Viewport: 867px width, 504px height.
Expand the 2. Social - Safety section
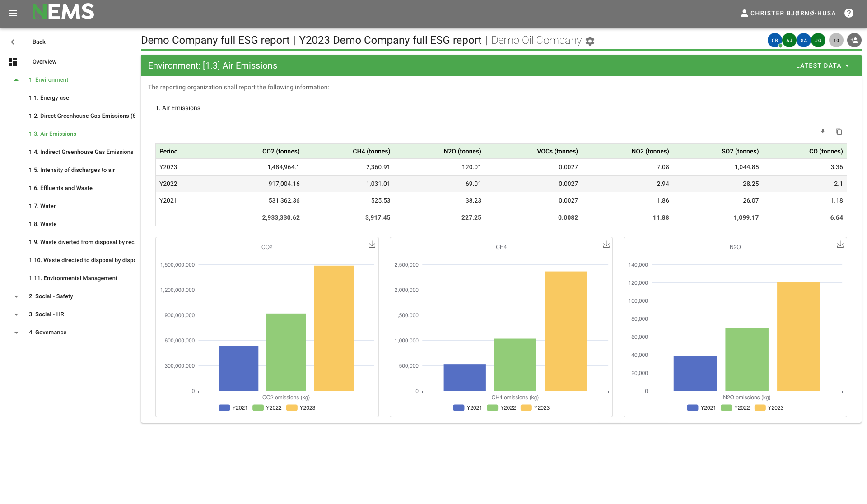point(16,296)
